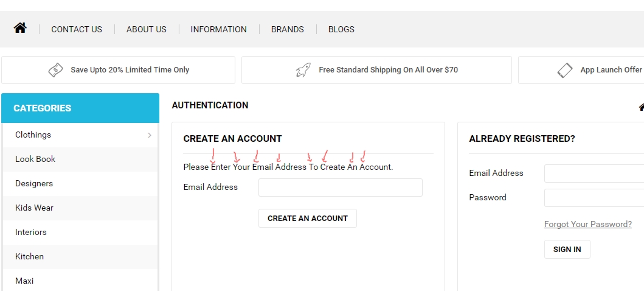644x291 pixels.
Task: Go to the Brands menu
Action: pyautogui.click(x=287, y=29)
